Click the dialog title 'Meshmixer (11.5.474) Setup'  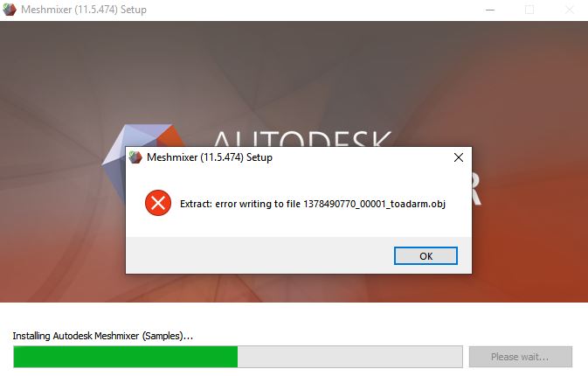209,157
